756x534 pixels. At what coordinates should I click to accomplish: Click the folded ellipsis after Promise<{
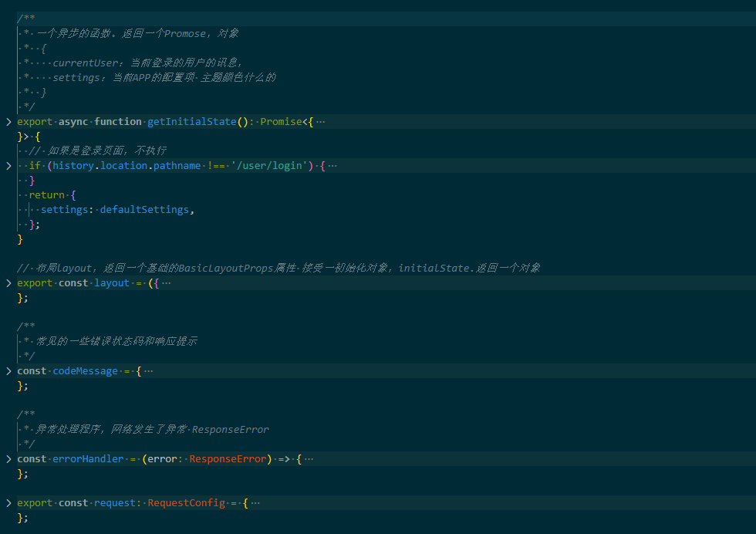point(321,122)
